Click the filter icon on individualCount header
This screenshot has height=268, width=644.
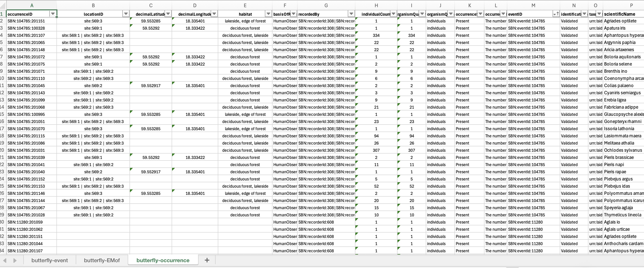click(x=393, y=14)
